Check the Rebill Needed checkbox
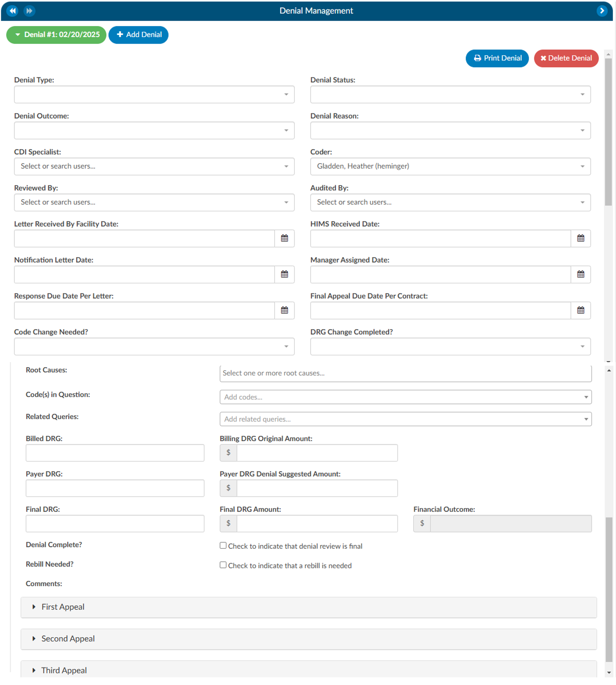This screenshot has height=685, width=616. point(223,565)
